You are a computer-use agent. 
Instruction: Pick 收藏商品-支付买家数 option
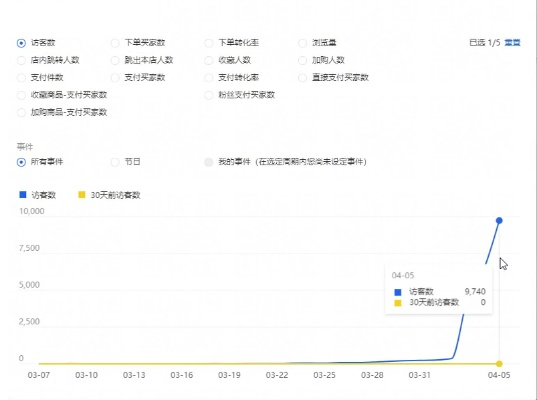coord(21,95)
